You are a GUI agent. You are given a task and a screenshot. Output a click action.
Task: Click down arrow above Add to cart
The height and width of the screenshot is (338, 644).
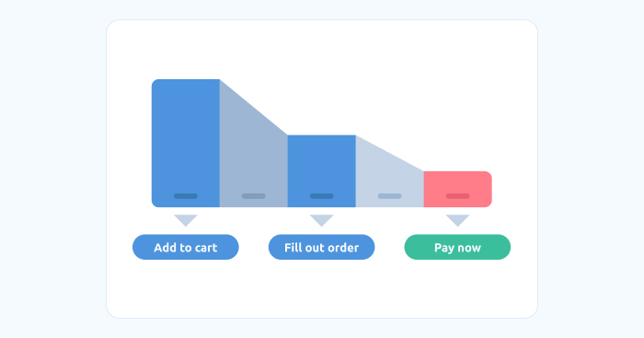click(186, 220)
